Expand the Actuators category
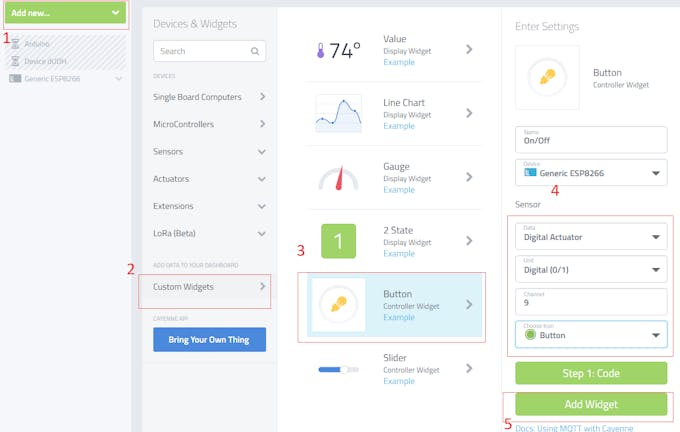The width and height of the screenshot is (680, 432). [209, 179]
